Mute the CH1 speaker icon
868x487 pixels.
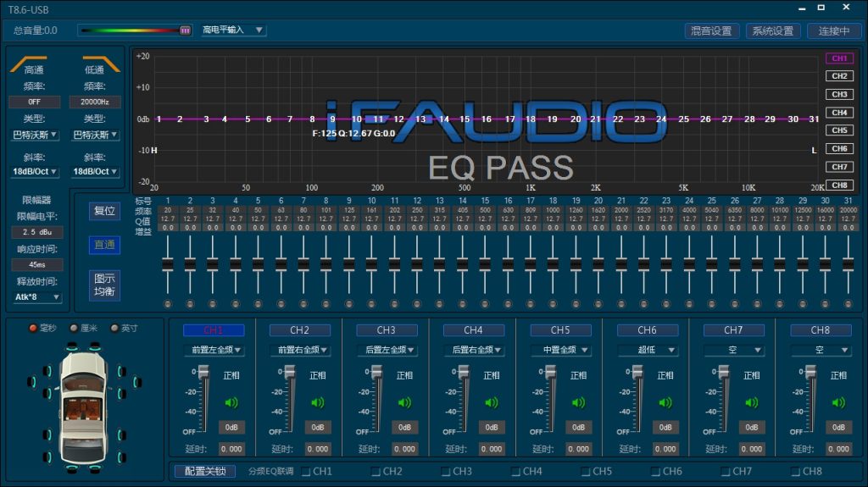[231, 402]
